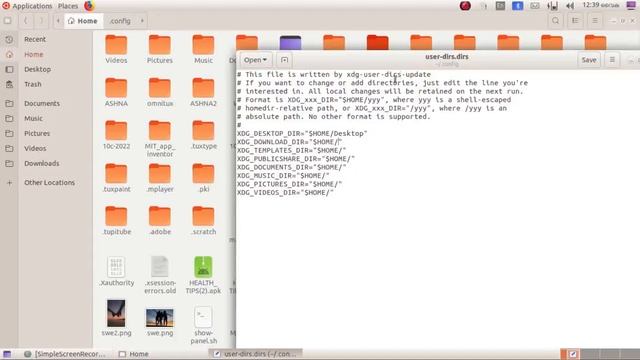Click the XDG_PICTURES_DIR line in editor
This screenshot has width=640, height=360.
(289, 184)
